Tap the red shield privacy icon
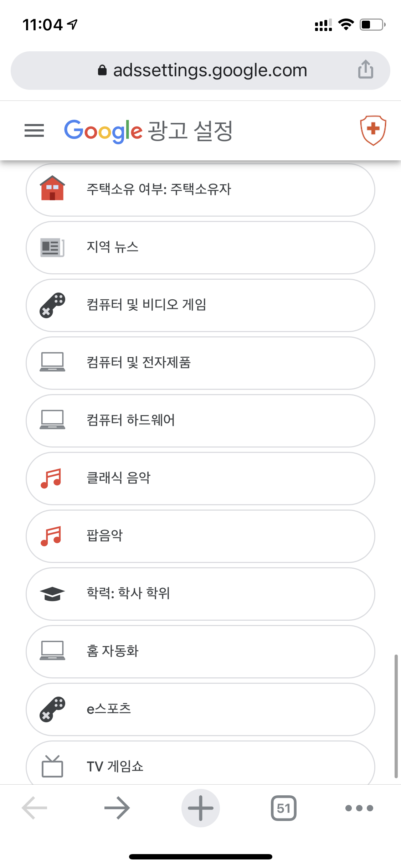Screen dimensions: 401x868 point(373,130)
